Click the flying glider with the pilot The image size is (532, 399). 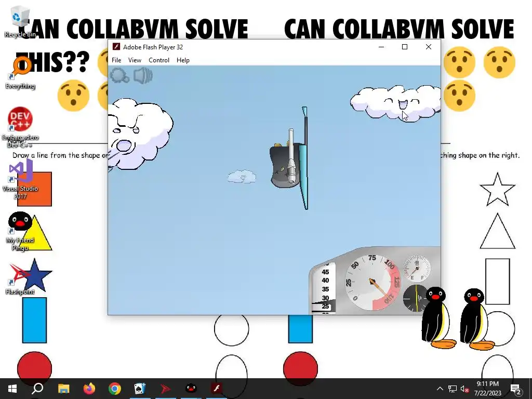(x=289, y=159)
